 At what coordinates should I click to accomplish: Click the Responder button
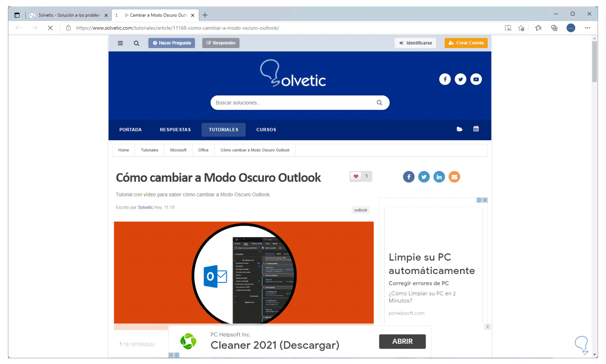[221, 43]
